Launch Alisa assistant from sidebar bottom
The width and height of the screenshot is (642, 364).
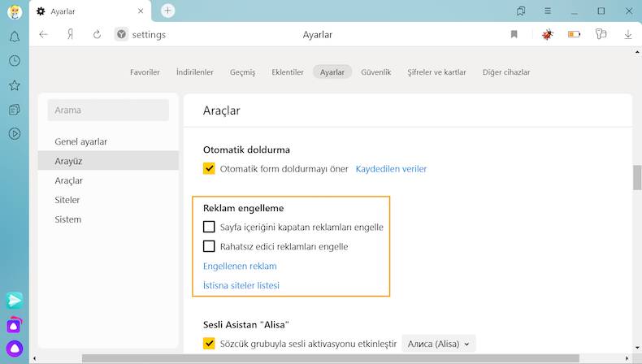pyautogui.click(x=14, y=349)
